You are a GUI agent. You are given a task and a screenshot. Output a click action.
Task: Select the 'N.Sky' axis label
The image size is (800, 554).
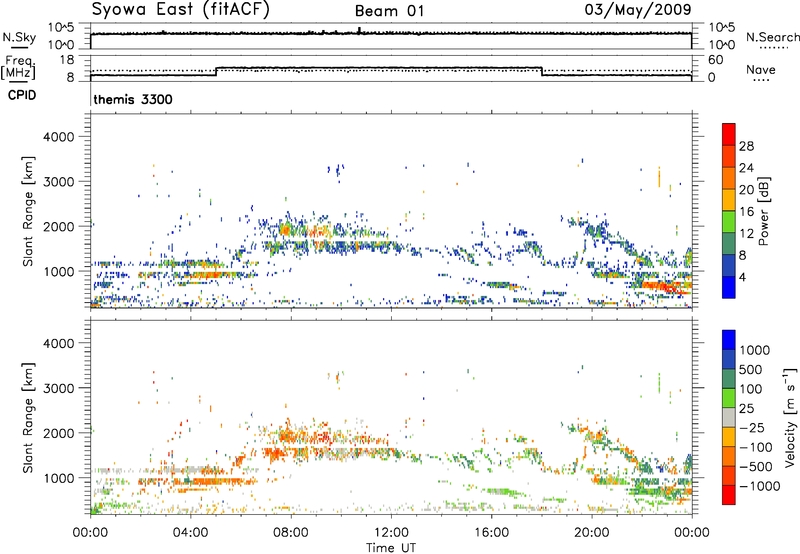coord(19,37)
